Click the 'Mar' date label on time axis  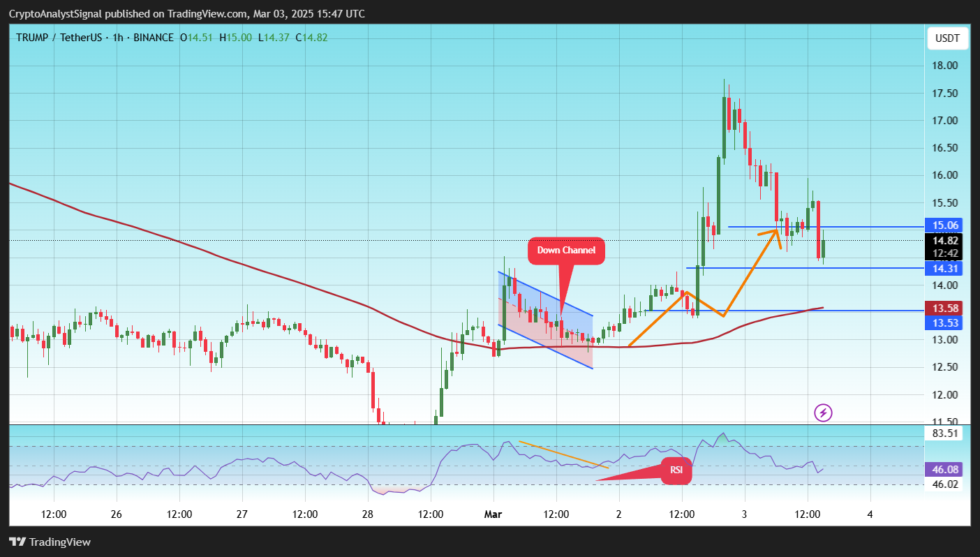point(493,514)
